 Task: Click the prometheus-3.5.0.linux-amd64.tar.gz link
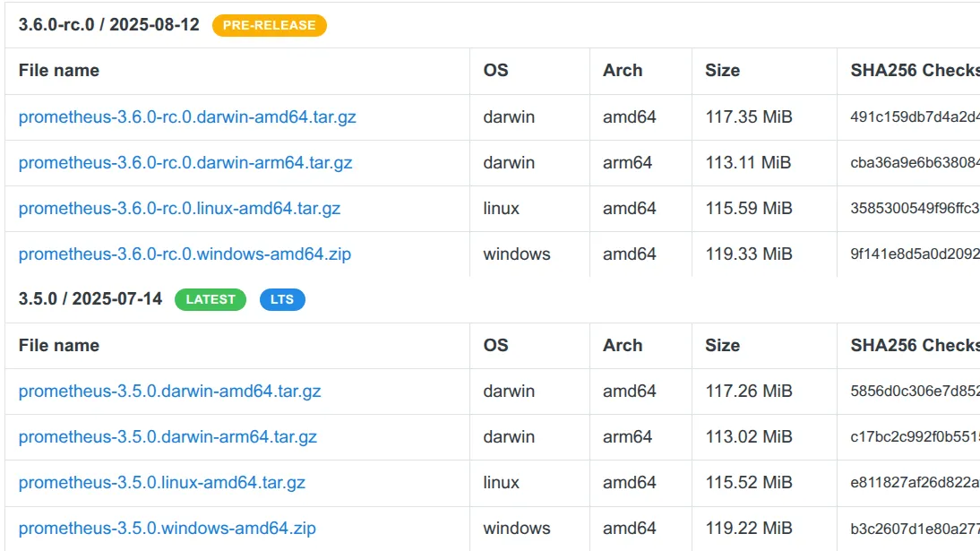pyautogui.click(x=162, y=482)
